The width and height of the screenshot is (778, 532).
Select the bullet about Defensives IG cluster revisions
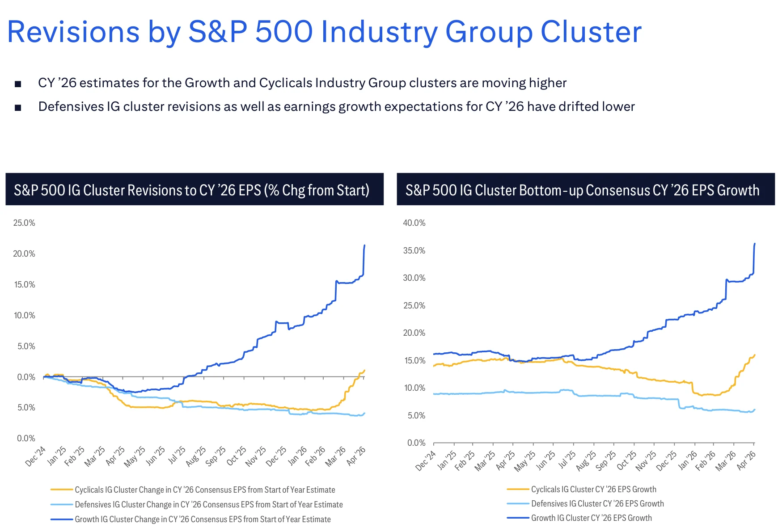click(336, 107)
